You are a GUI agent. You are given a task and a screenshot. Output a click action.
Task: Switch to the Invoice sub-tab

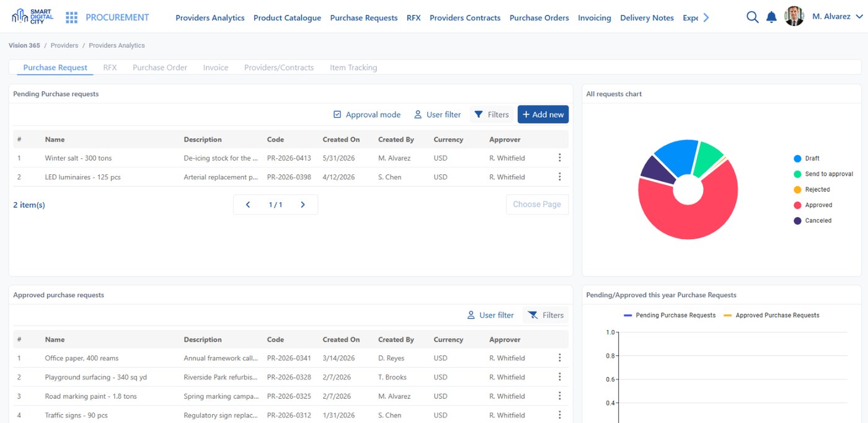click(x=216, y=68)
